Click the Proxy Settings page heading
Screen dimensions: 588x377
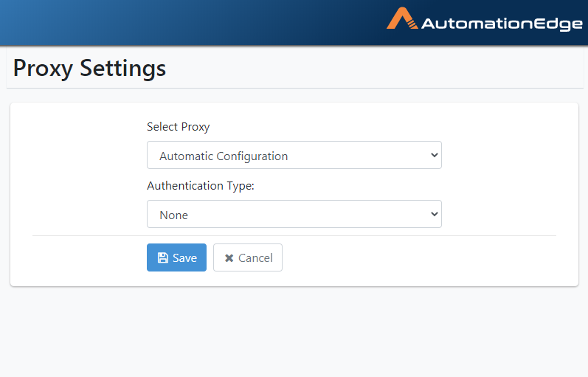tap(89, 69)
